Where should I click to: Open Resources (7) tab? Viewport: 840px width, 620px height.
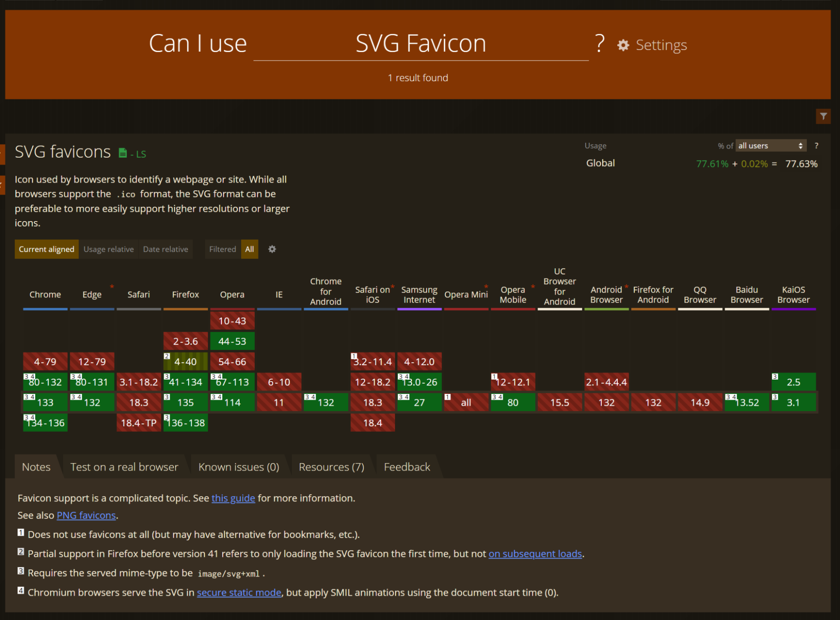click(x=332, y=467)
